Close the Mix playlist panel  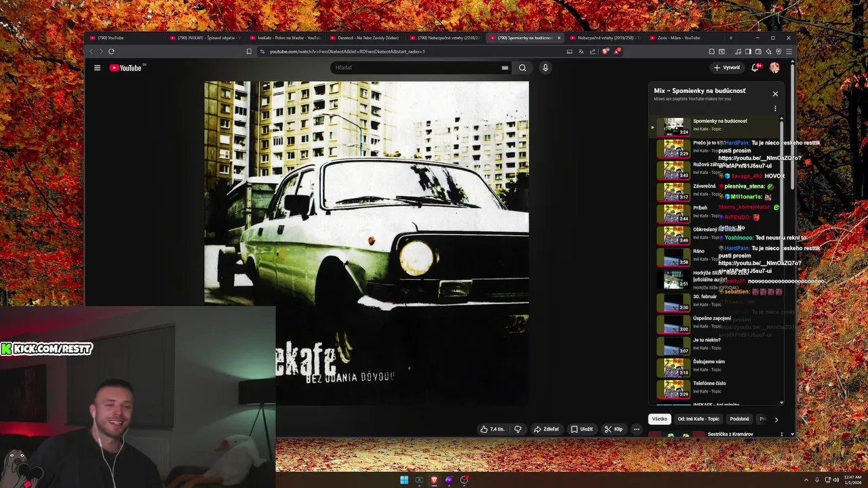click(x=775, y=94)
